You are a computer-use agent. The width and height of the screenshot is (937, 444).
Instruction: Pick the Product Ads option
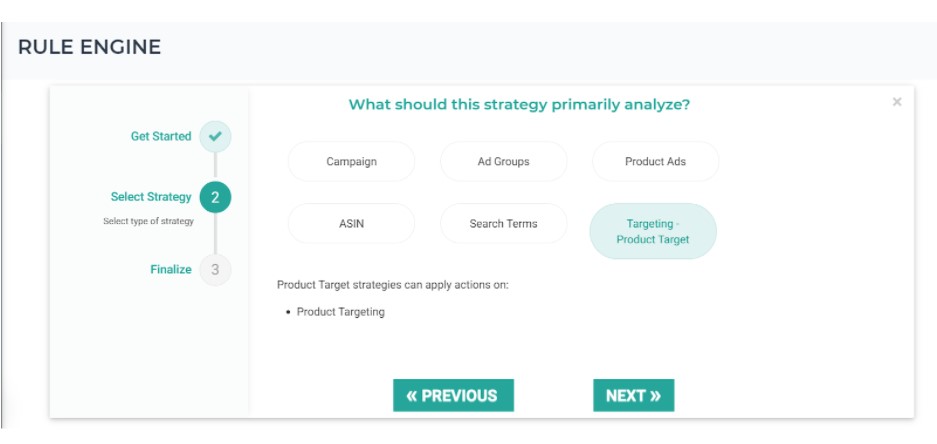click(655, 162)
